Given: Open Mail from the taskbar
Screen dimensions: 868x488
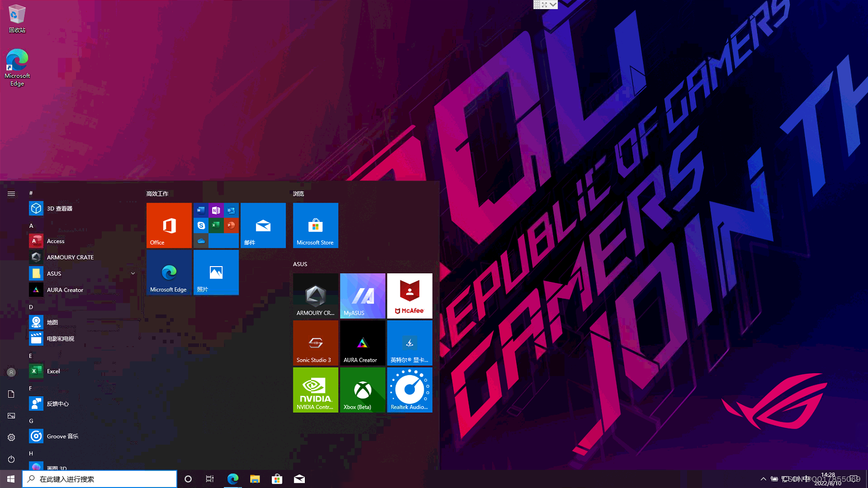Looking at the screenshot, I should pos(300,479).
